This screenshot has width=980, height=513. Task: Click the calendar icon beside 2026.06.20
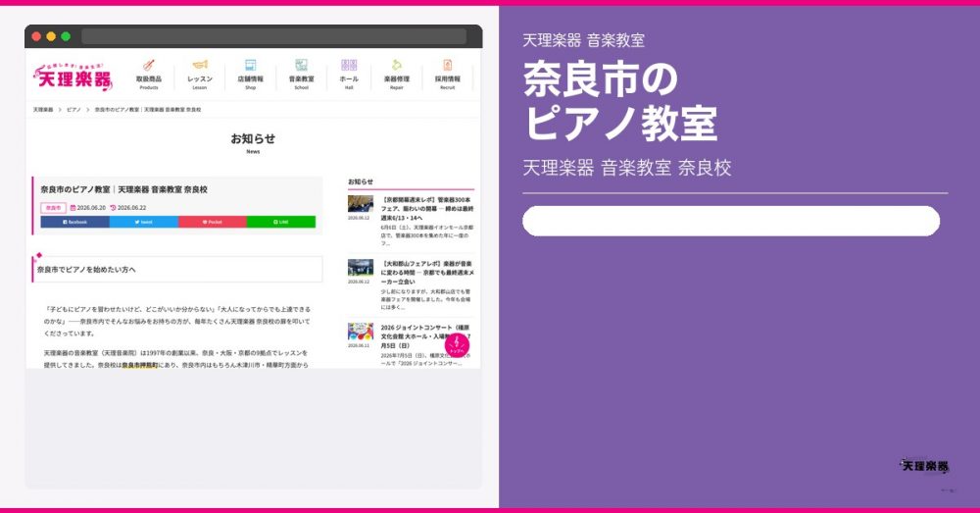click(73, 208)
